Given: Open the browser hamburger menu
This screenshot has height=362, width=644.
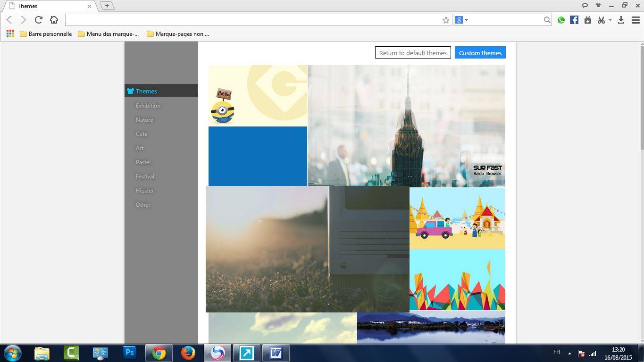Looking at the screenshot, I should point(636,20).
